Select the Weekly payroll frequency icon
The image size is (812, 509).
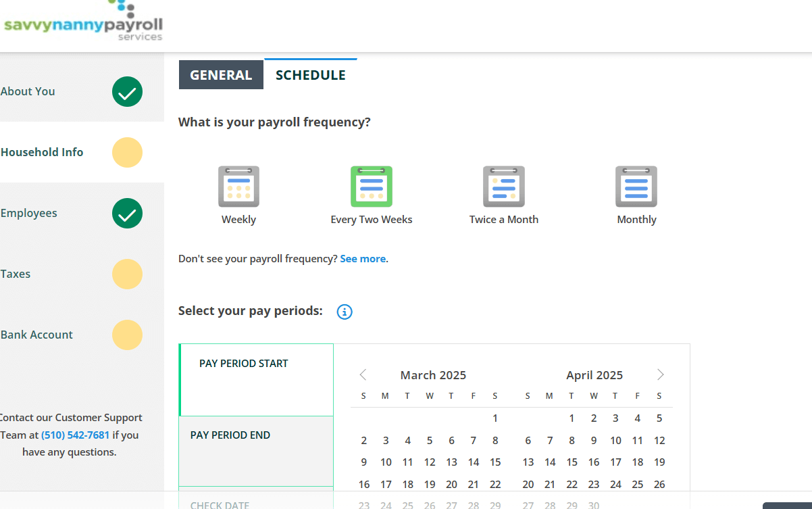click(x=238, y=187)
